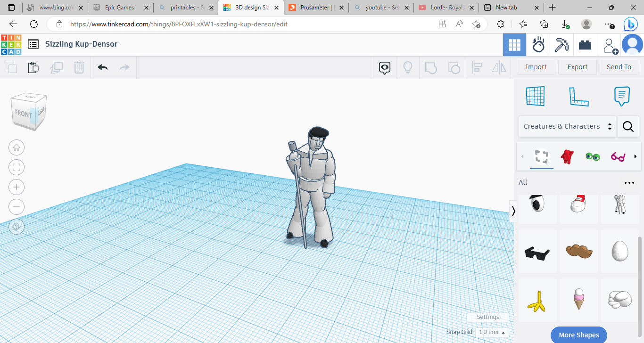
Task: Click the browser address bar URL
Action: (x=179, y=24)
